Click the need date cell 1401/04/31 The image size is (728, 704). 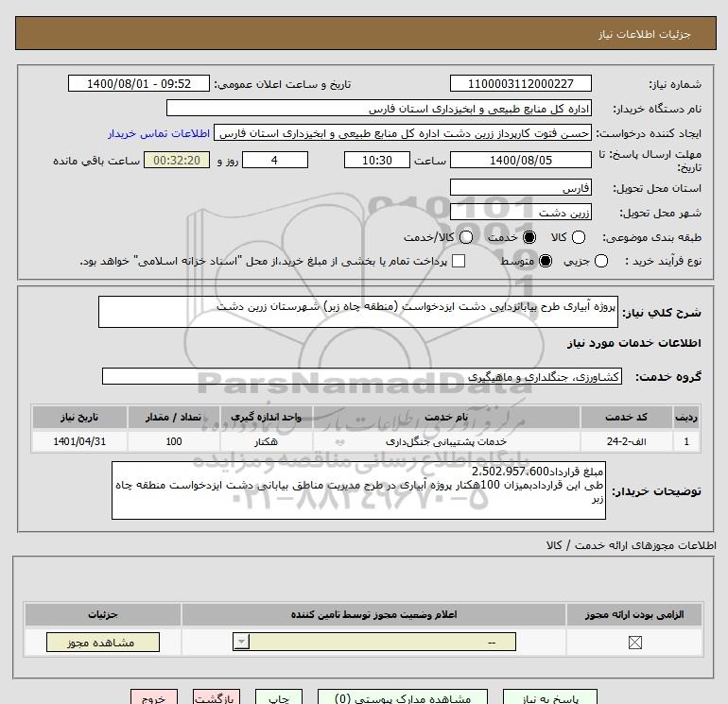(79, 441)
